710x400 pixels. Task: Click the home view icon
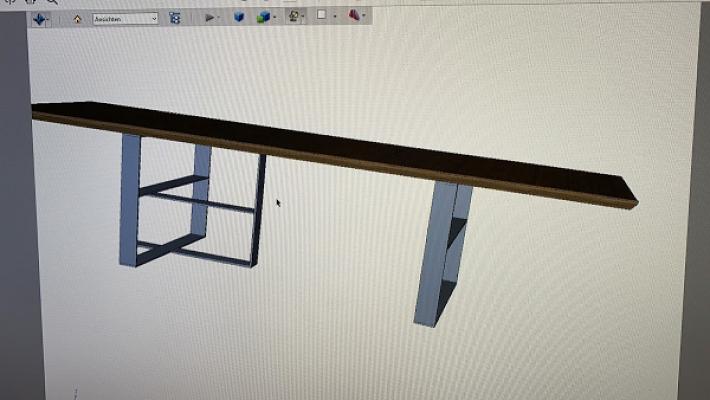coord(77,18)
